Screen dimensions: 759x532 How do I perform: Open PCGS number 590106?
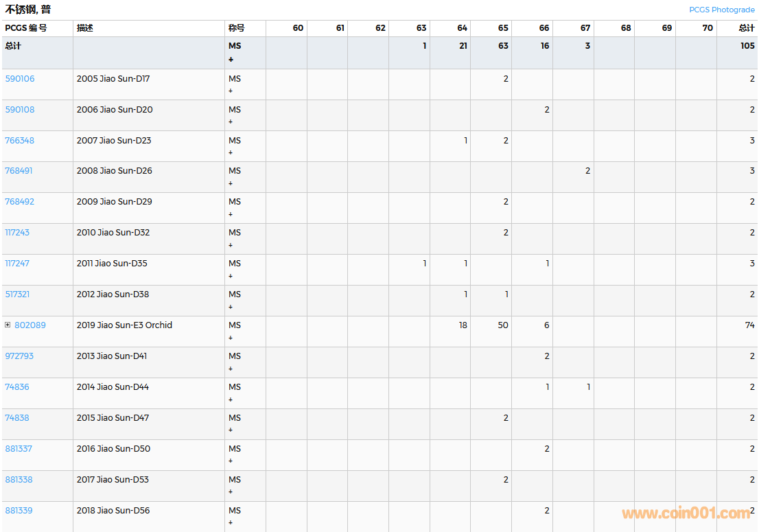20,79
